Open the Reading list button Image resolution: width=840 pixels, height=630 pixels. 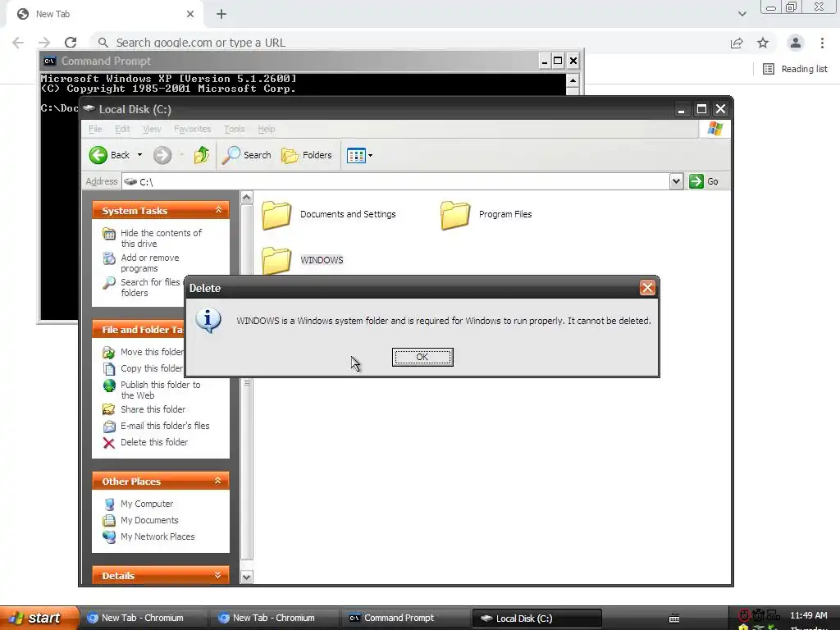795,69
